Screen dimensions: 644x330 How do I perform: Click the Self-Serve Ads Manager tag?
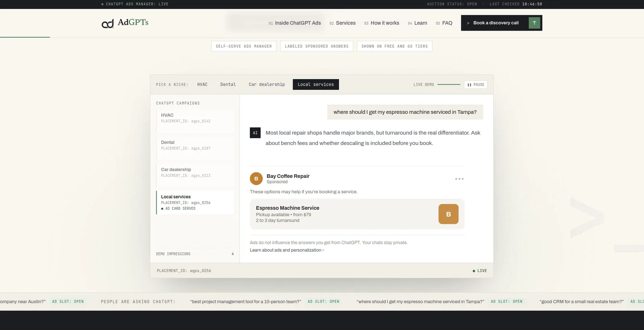tap(244, 46)
